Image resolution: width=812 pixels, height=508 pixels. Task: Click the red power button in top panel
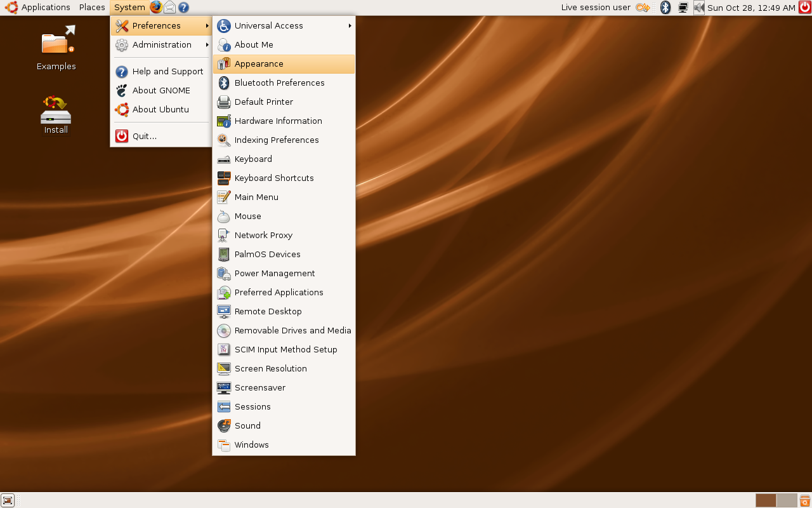coord(805,8)
